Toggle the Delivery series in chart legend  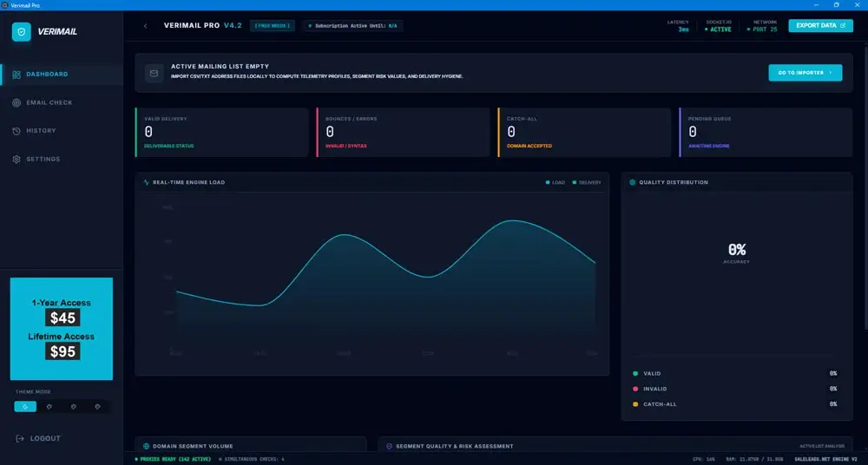tap(587, 182)
